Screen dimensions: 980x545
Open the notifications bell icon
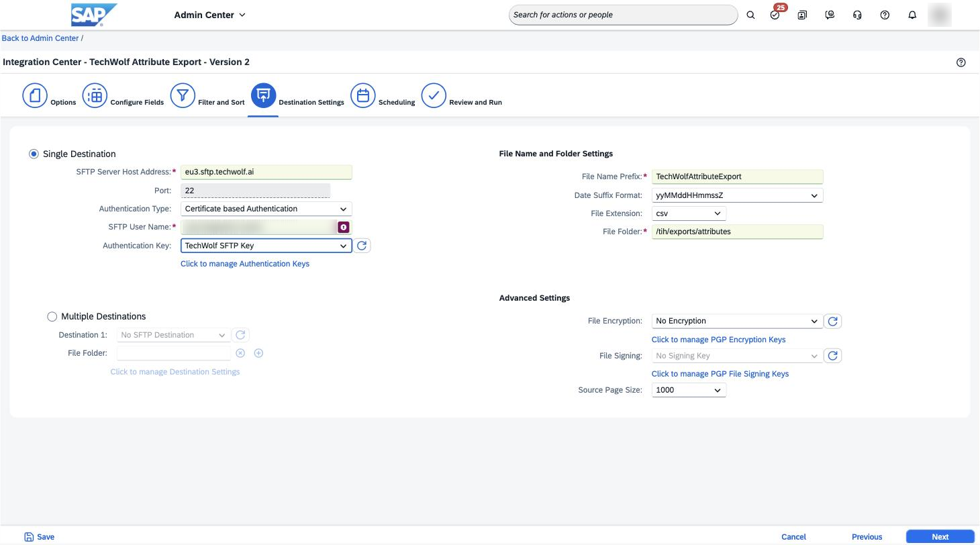tap(912, 15)
